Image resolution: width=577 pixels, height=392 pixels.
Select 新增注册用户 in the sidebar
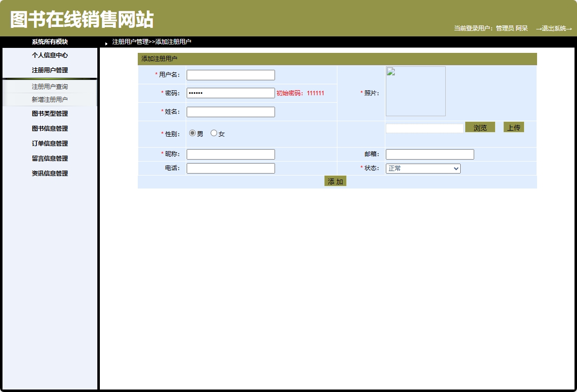point(49,99)
